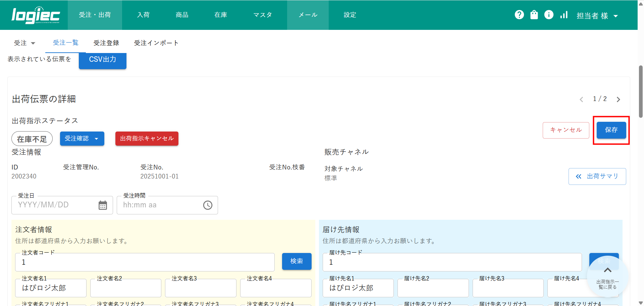The height and width of the screenshot is (306, 644).
Task: Click the 保存 button
Action: click(x=611, y=130)
